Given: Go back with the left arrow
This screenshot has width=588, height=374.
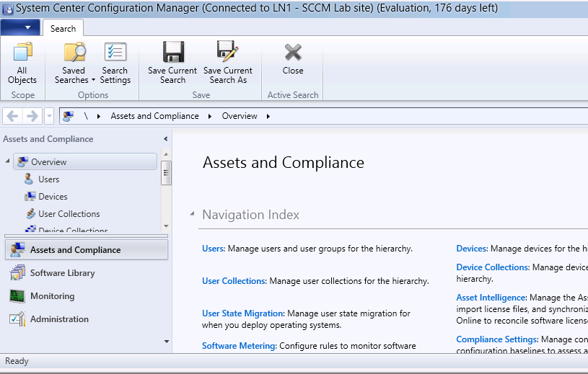Looking at the screenshot, I should click(12, 116).
